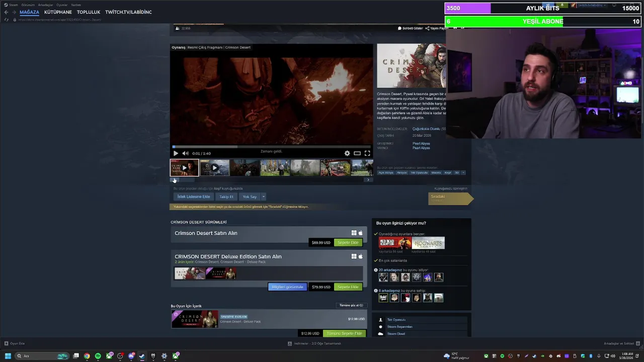Screen dimensions: 644x362
Task: Go back with the navigation arrow
Action: tap(6, 12)
